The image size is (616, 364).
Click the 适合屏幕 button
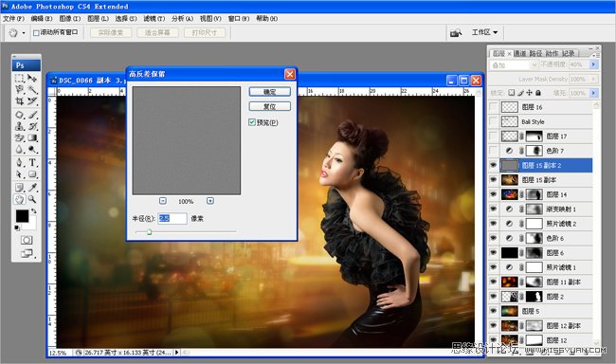pos(157,32)
